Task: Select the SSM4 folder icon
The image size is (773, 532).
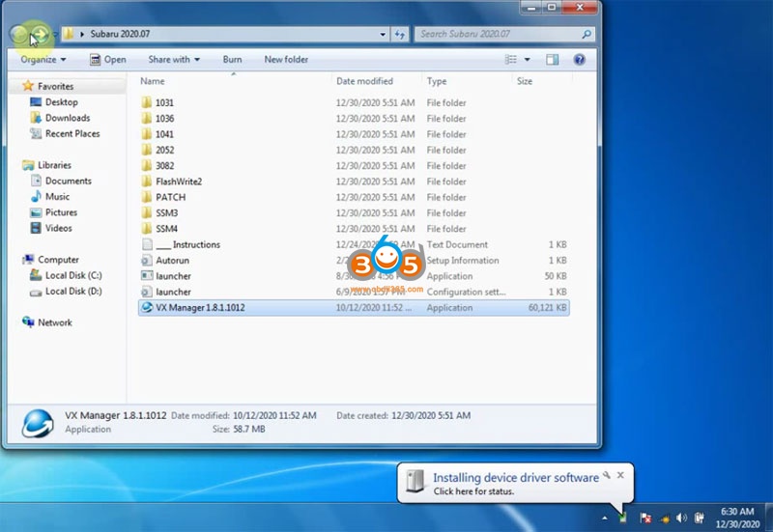Action: click(x=147, y=229)
